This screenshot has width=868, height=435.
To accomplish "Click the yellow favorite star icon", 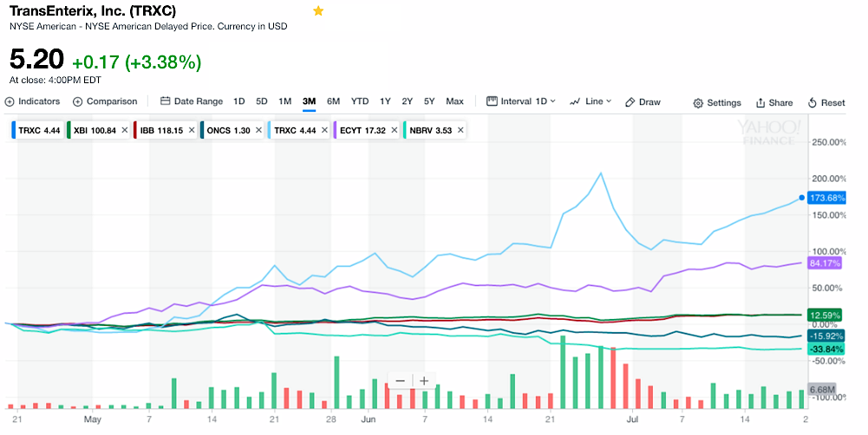I will (x=318, y=11).
